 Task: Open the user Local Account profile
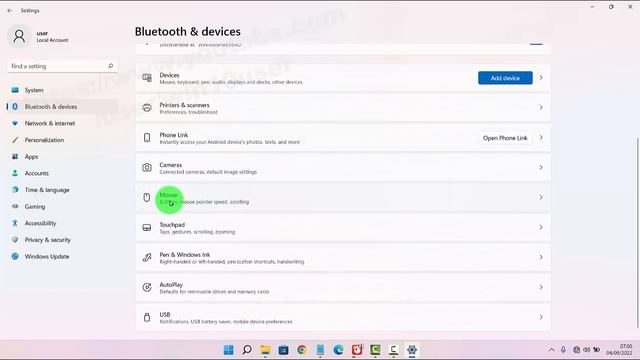38,36
